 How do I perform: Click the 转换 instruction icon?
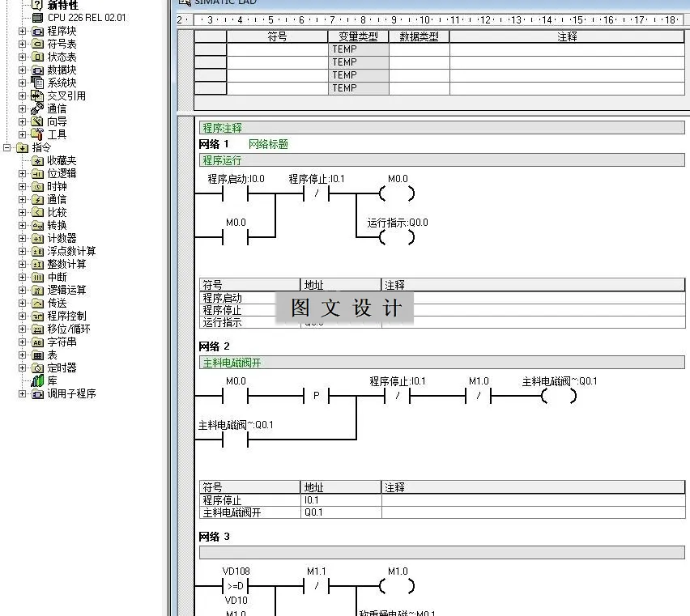pyautogui.click(x=37, y=225)
